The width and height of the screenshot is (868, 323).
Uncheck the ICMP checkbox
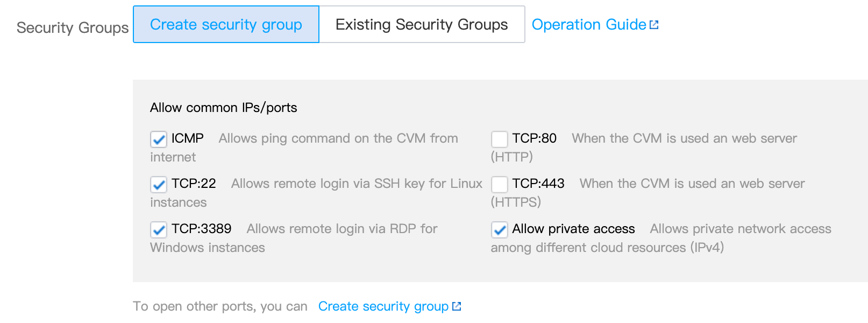(159, 139)
